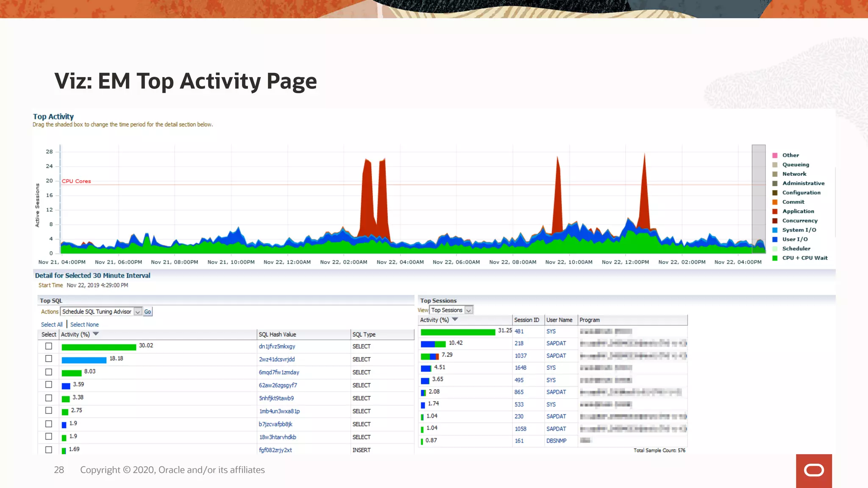
Task: Open SQL hash 5nhfjkt9tawb9 link
Action: click(x=276, y=398)
